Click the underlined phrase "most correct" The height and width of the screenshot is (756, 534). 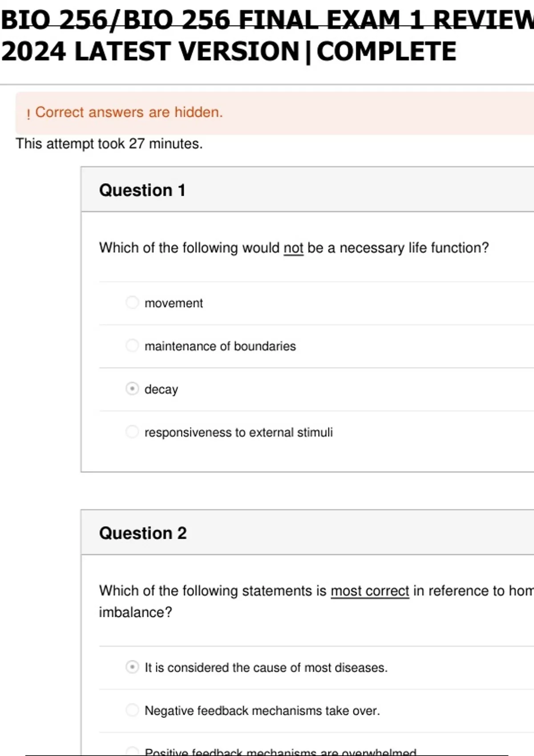370,591
